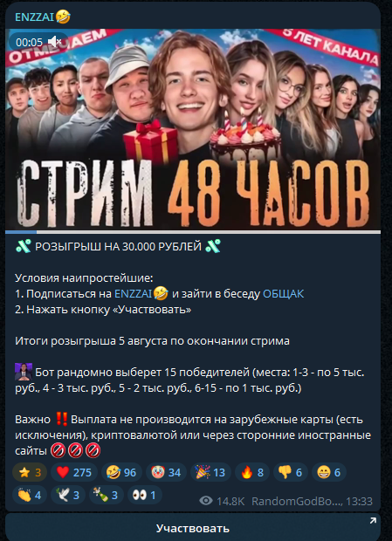Add the clown face reaction 34
Viewport: 392px width, 541px height.
tap(166, 472)
